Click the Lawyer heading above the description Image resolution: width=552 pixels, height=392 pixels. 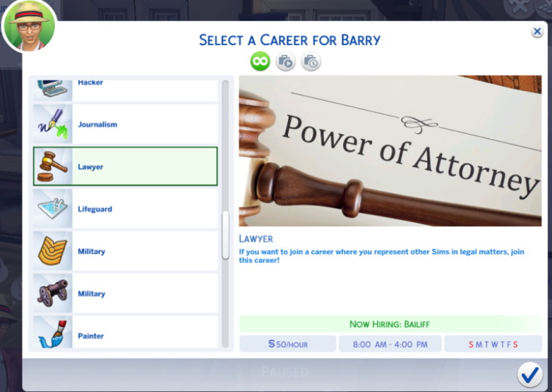pos(256,239)
